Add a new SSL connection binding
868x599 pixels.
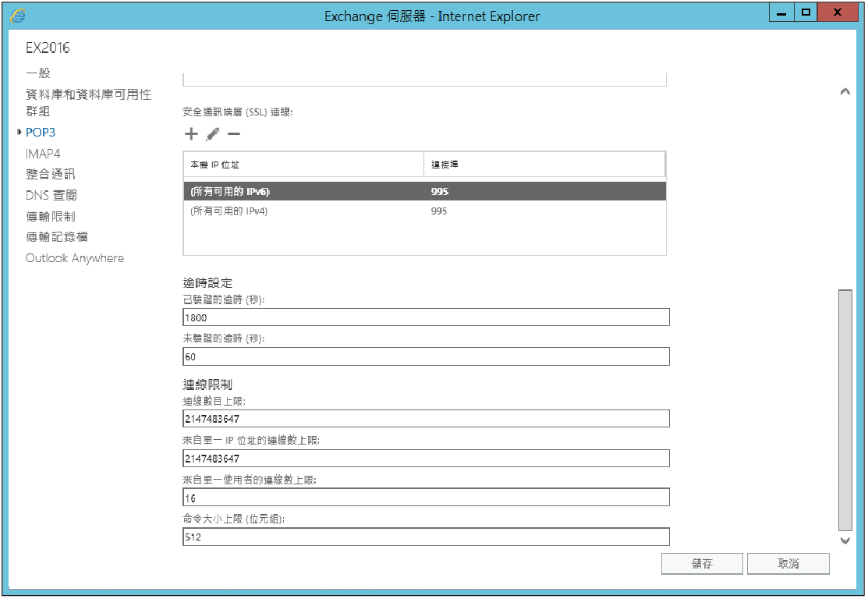(191, 134)
